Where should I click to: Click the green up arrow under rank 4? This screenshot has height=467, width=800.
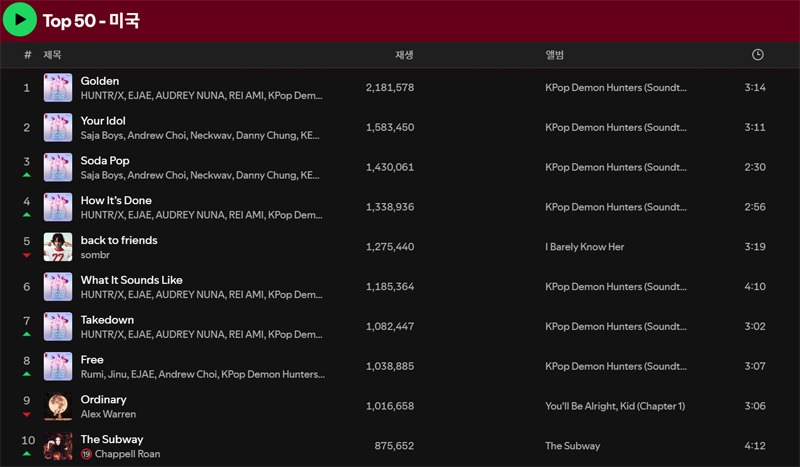(27, 215)
